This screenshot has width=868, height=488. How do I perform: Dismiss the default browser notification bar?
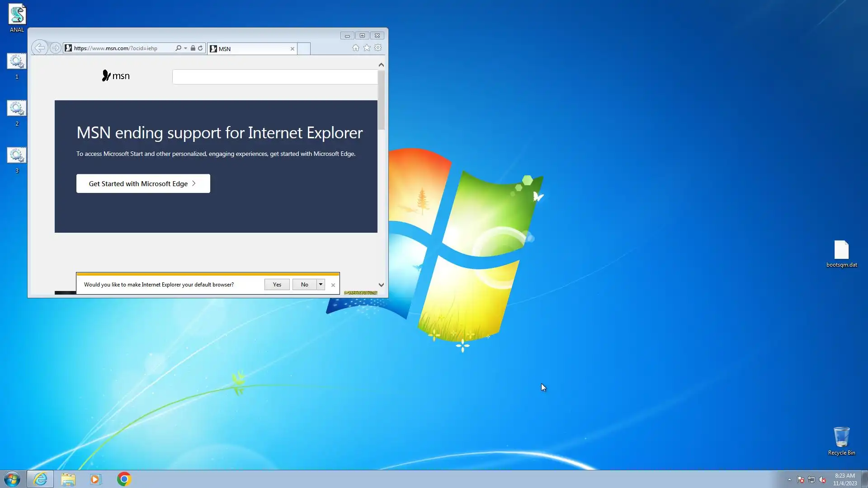coord(333,285)
